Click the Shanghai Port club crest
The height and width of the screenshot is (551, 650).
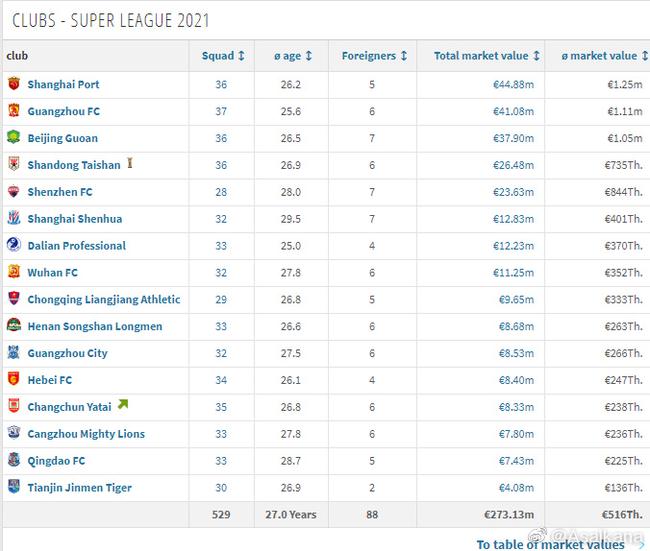tap(14, 83)
